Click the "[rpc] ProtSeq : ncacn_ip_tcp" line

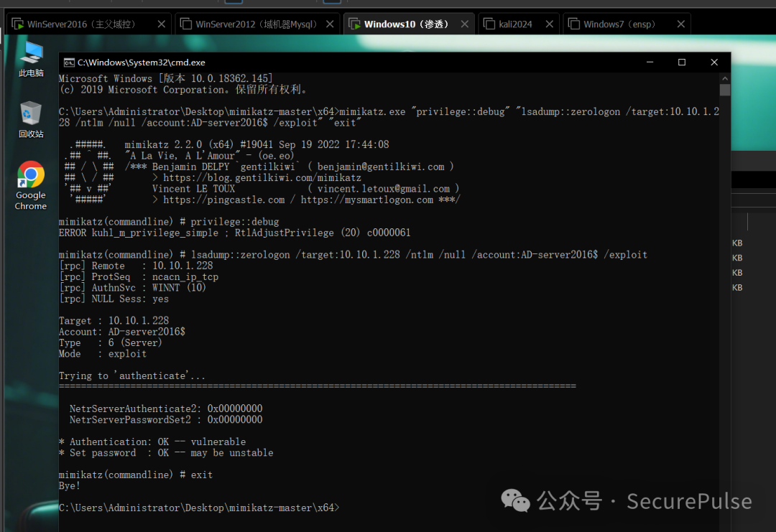click(x=139, y=277)
